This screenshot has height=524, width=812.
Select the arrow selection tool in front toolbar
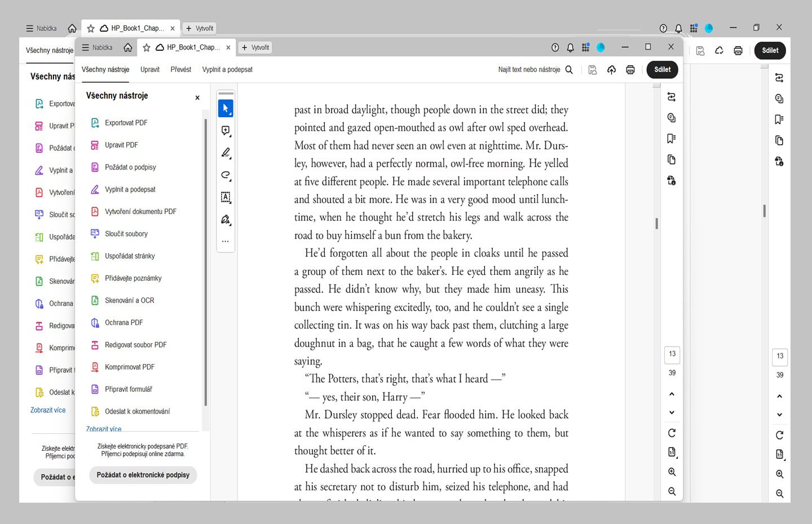point(226,108)
